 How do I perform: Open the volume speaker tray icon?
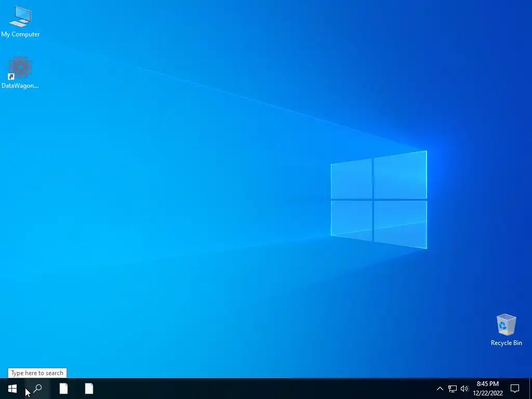[x=464, y=389]
